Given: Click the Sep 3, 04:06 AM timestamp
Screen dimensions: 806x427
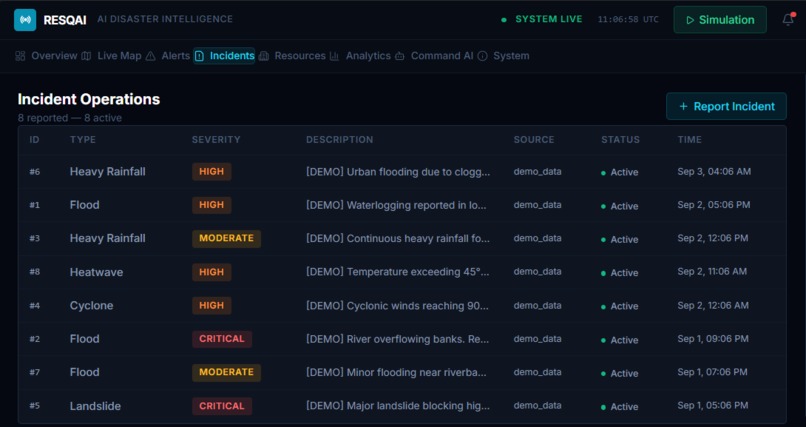Looking at the screenshot, I should [x=714, y=172].
